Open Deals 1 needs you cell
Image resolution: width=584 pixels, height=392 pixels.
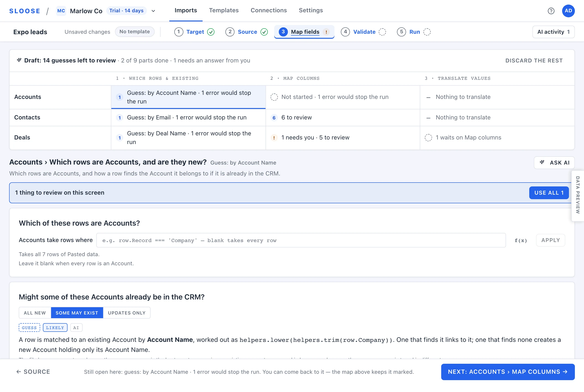pyautogui.click(x=343, y=137)
